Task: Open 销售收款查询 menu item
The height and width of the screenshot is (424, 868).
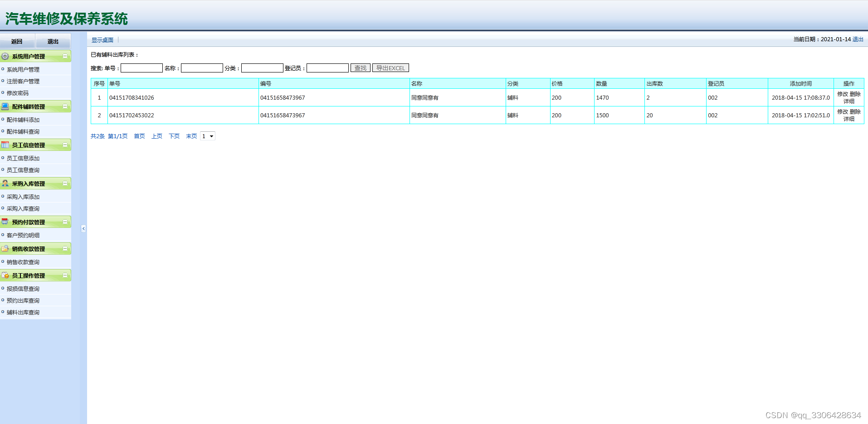Action: (x=23, y=262)
